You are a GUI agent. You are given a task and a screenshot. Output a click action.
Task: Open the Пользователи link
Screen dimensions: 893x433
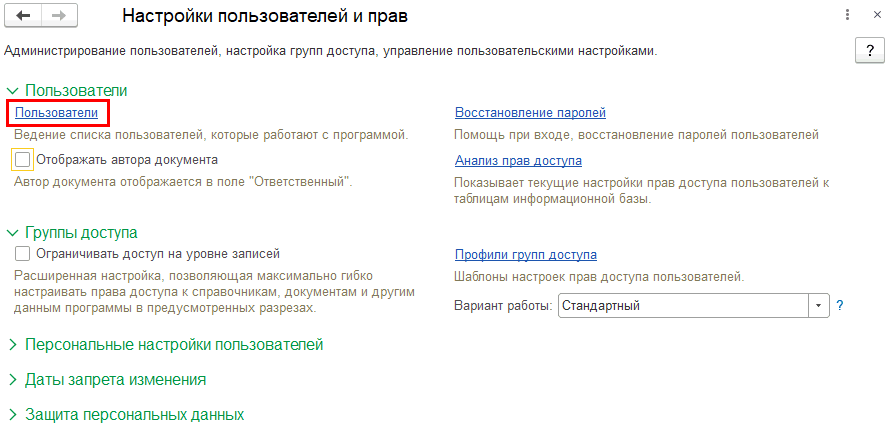click(56, 113)
